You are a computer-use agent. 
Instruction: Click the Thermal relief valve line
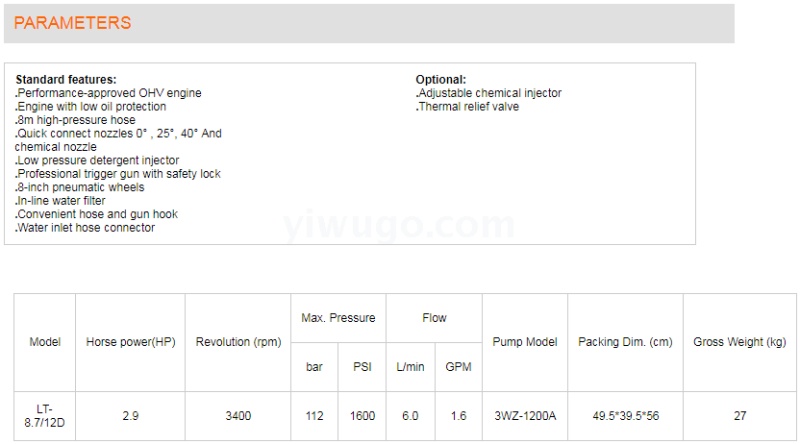tap(468, 106)
